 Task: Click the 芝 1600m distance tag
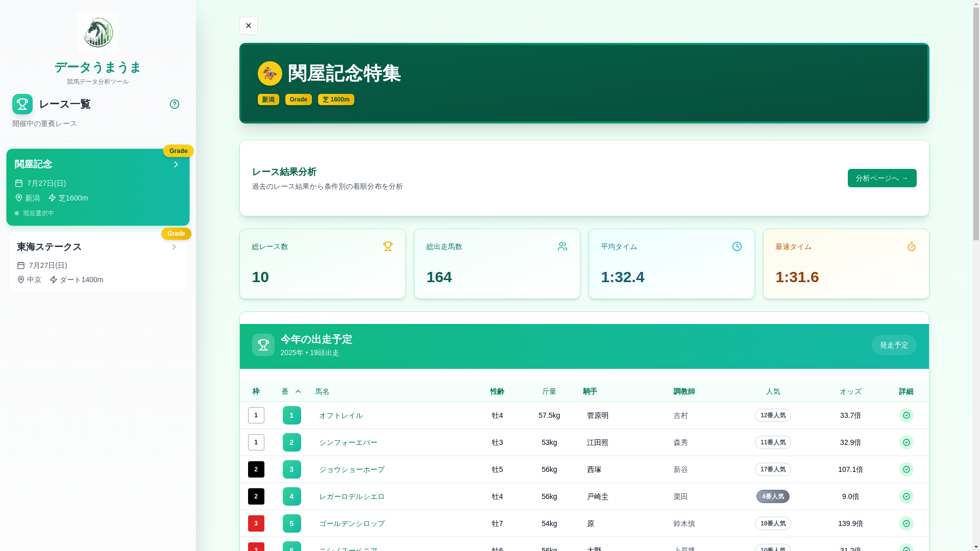[x=336, y=99]
